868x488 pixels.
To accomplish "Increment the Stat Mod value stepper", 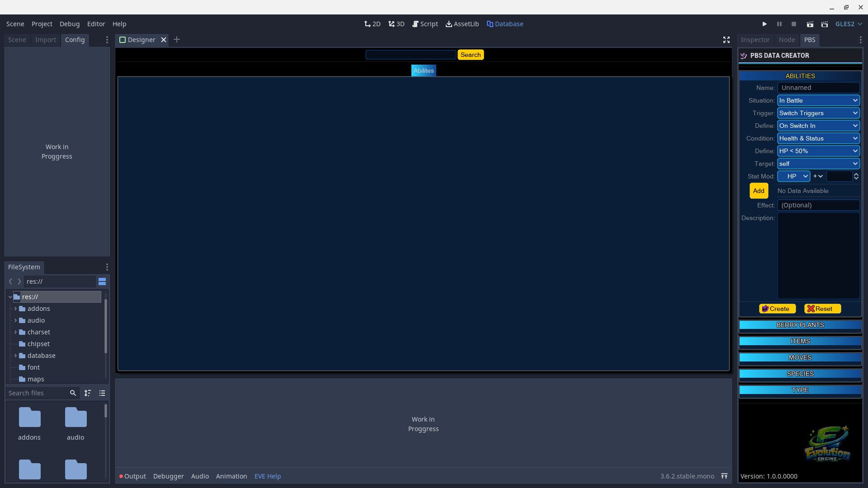I will point(856,174).
